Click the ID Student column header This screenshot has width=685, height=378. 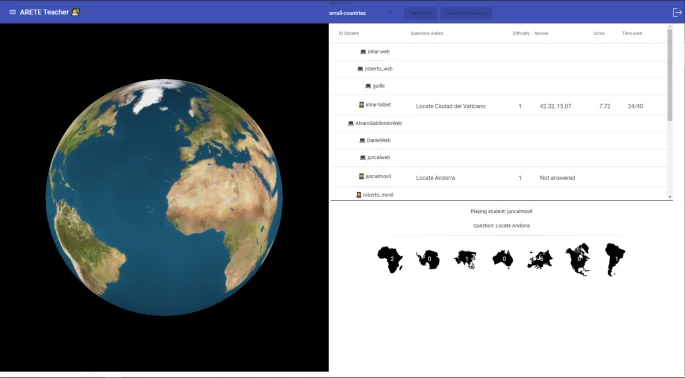click(x=349, y=33)
